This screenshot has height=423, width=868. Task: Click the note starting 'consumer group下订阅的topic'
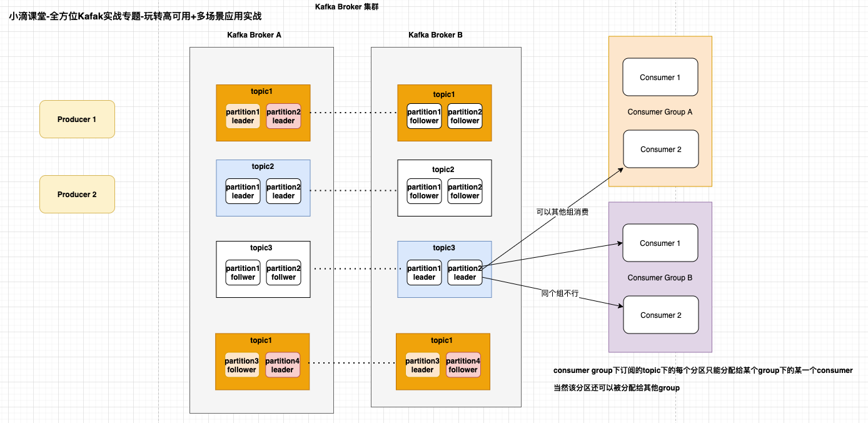click(x=703, y=370)
